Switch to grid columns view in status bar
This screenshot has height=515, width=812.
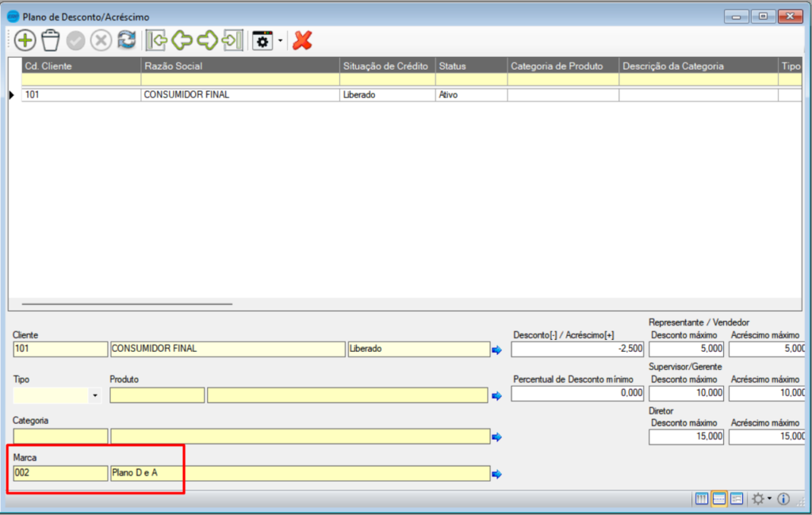(702, 498)
